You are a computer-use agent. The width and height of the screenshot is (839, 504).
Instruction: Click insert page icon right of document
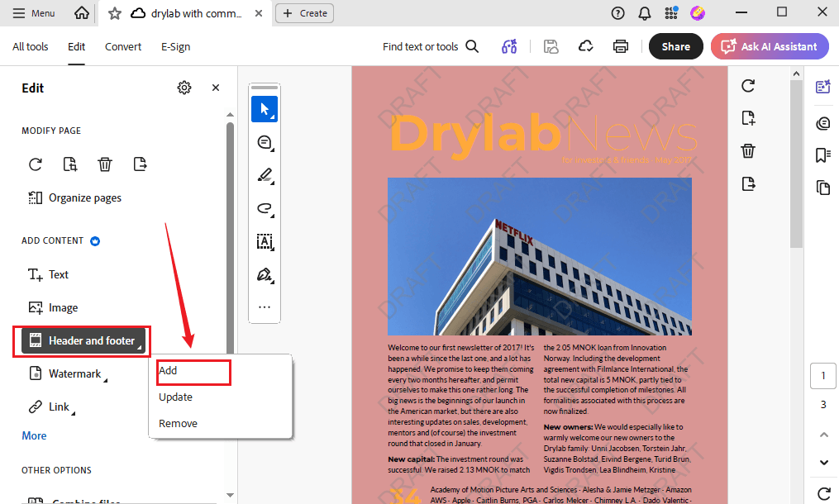coord(748,118)
